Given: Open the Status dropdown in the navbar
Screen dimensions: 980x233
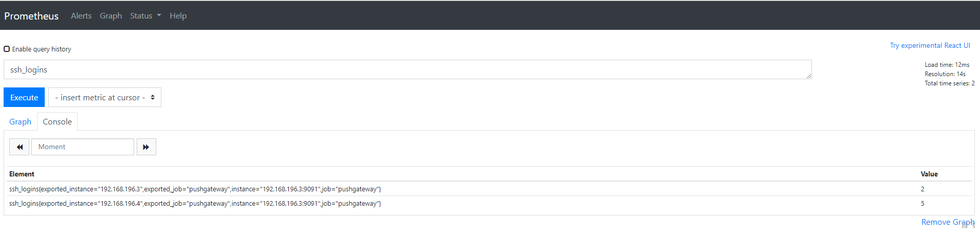Looking at the screenshot, I should pyautogui.click(x=145, y=16).
